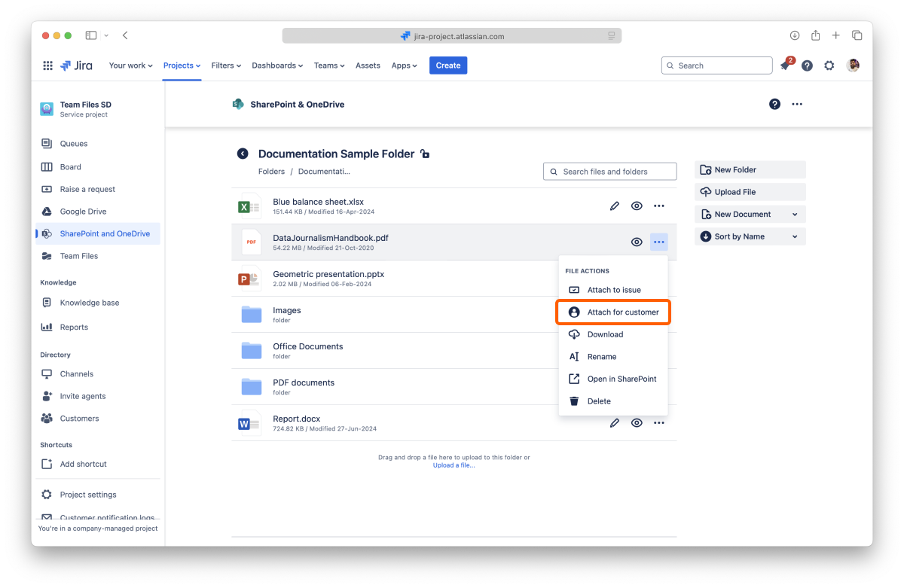Click the SharePoint help question mark icon

774,104
